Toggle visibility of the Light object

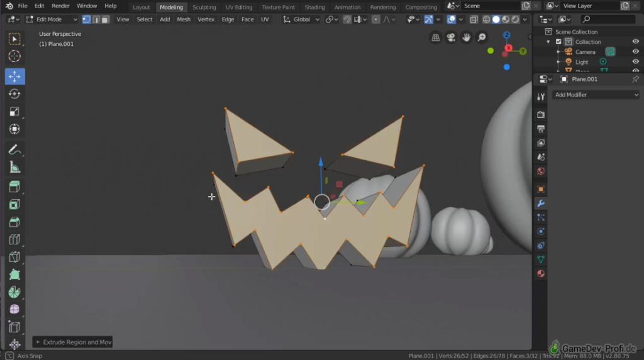(x=635, y=62)
